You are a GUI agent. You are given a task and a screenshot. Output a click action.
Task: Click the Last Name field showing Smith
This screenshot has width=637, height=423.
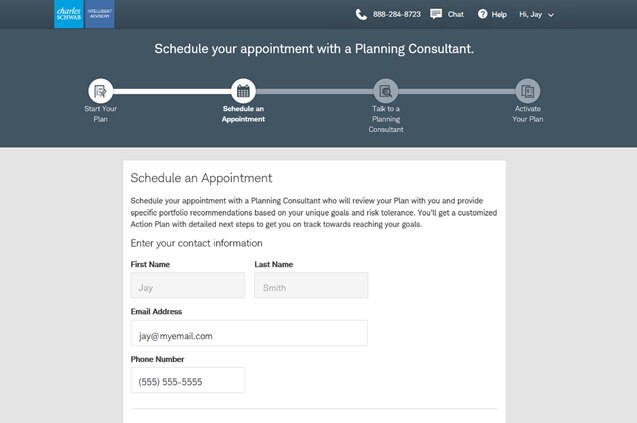point(311,285)
